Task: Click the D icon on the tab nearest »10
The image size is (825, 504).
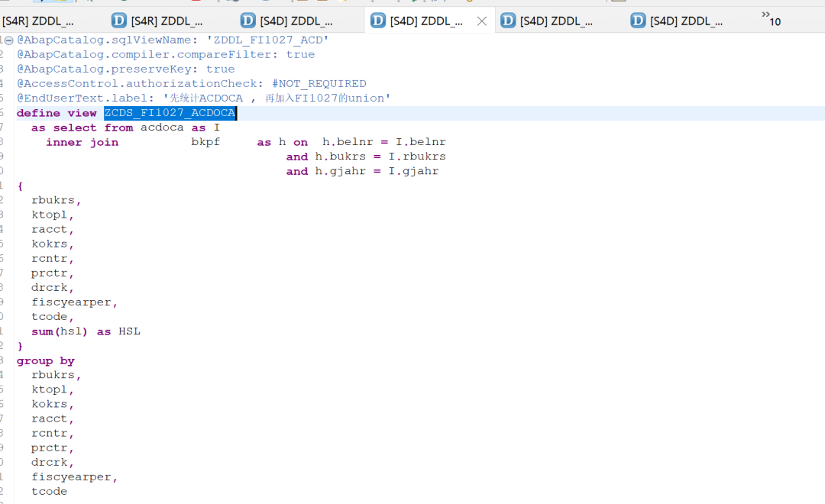Action: [638, 21]
